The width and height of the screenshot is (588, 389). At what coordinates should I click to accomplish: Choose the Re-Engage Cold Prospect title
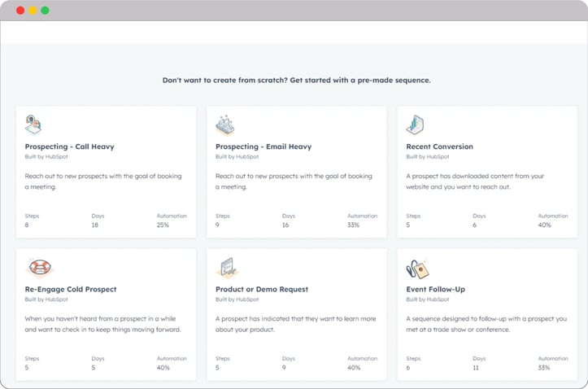pos(71,289)
